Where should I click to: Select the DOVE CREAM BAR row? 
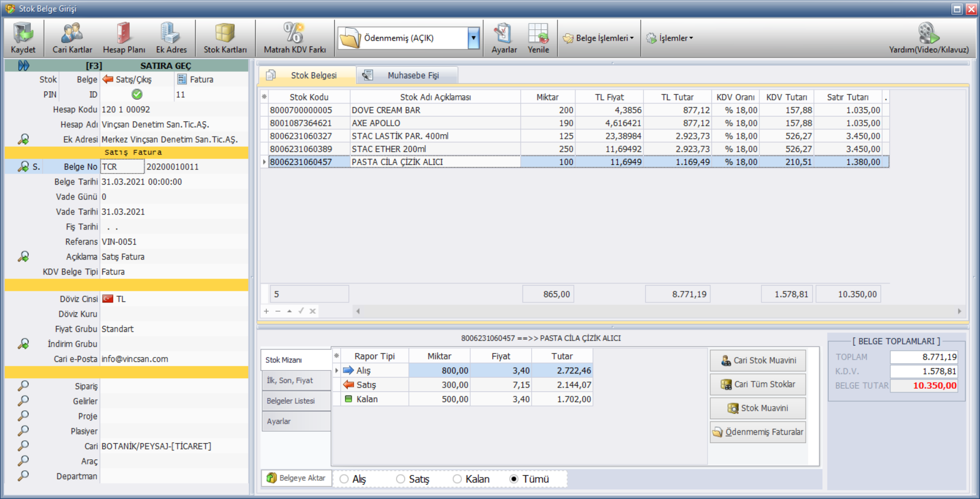point(575,110)
